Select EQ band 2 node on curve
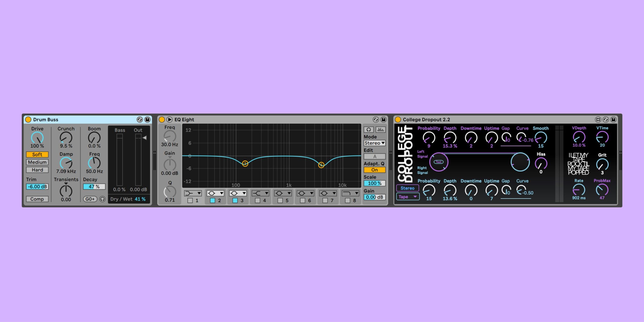Screen dimensions: 644x322 click(321, 165)
